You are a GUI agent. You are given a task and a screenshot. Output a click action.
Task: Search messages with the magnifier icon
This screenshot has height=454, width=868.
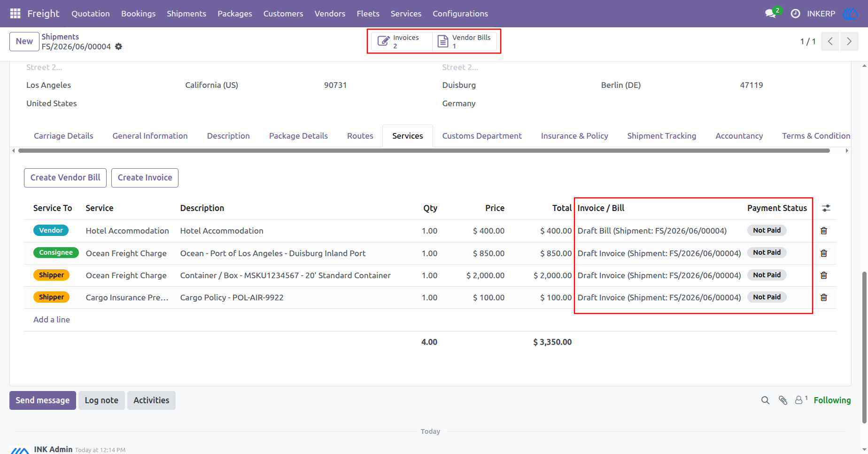pyautogui.click(x=765, y=400)
